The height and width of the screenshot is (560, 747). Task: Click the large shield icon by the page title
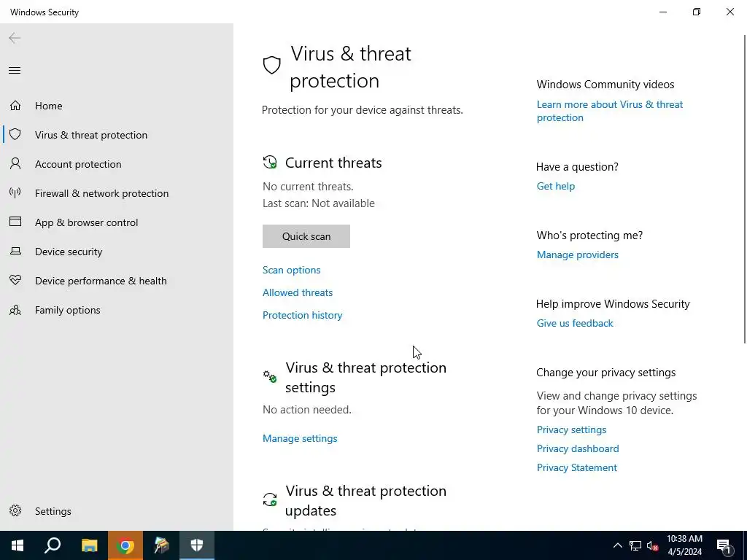pyautogui.click(x=271, y=65)
